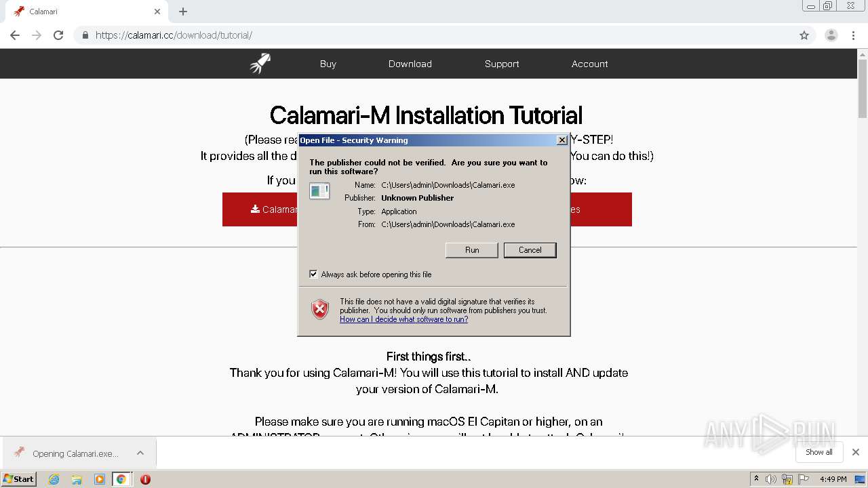Open the Buy page
The height and width of the screenshot is (488, 868).
point(328,64)
